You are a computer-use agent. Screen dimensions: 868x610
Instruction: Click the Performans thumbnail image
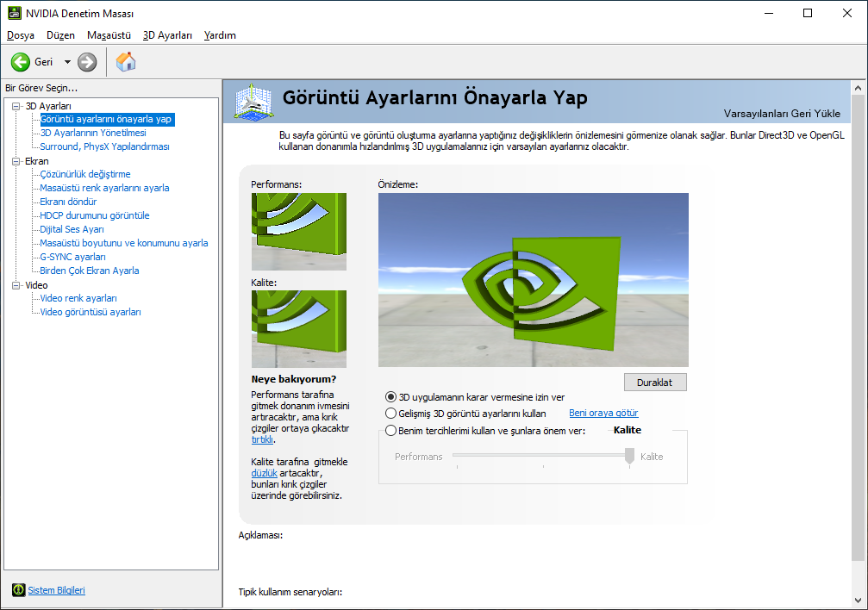point(299,232)
